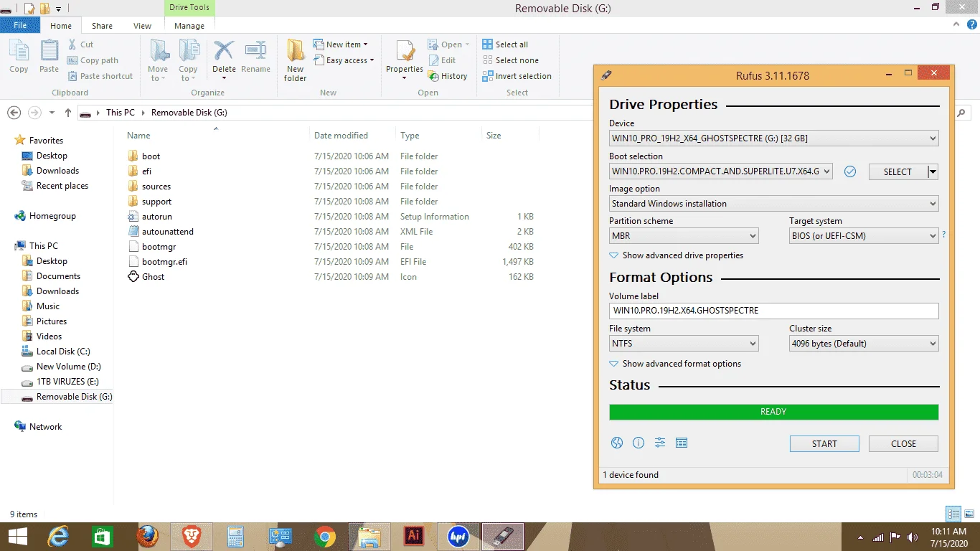The height and width of the screenshot is (551, 980).
Task: Click the green READY progress bar
Action: [773, 412]
